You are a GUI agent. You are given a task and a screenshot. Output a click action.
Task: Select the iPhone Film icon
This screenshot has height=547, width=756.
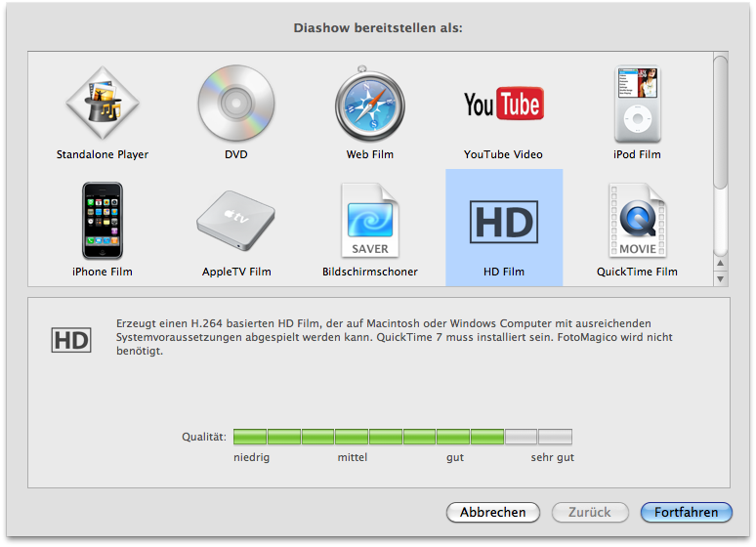tap(103, 222)
